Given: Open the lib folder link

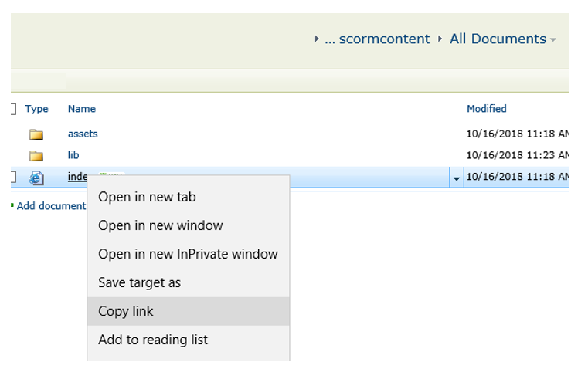Looking at the screenshot, I should (x=73, y=155).
